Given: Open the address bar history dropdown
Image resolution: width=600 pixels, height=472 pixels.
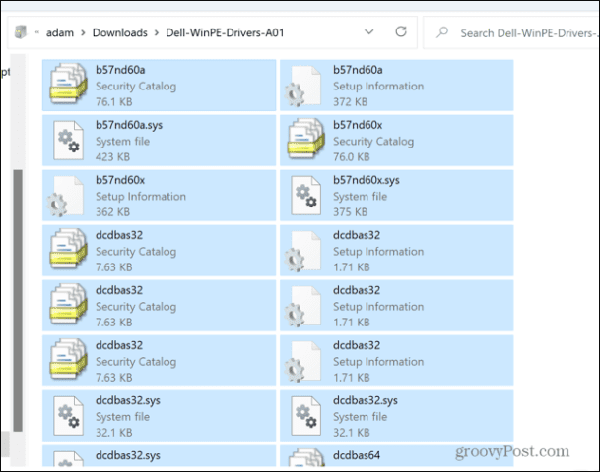Looking at the screenshot, I should click(369, 32).
